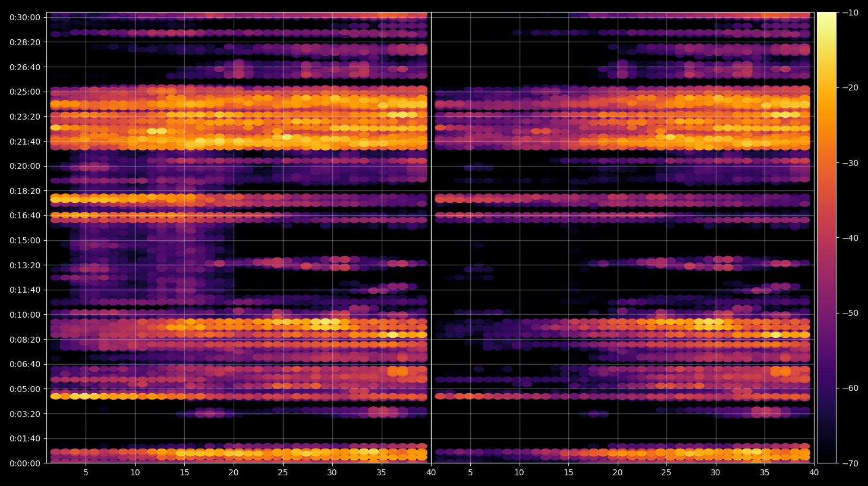The width and height of the screenshot is (868, 486).
Task: Click x-axis label 5 under the right plot
Action: click(470, 472)
